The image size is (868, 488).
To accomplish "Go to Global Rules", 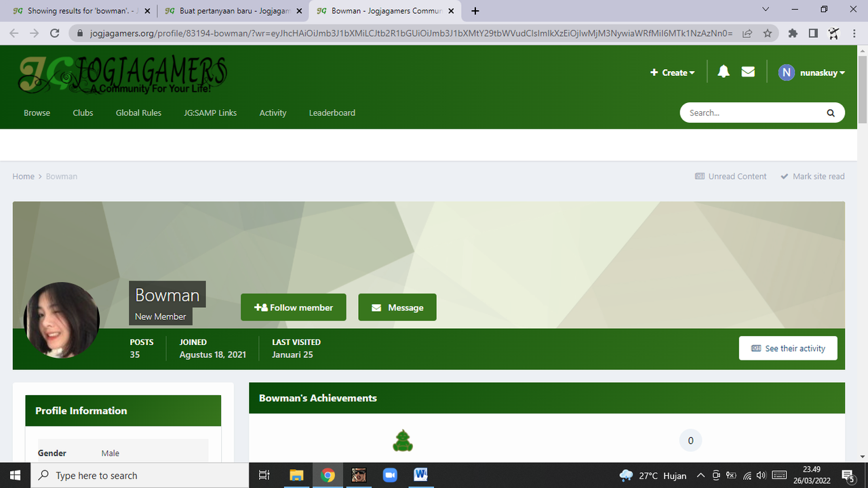I will (x=138, y=113).
